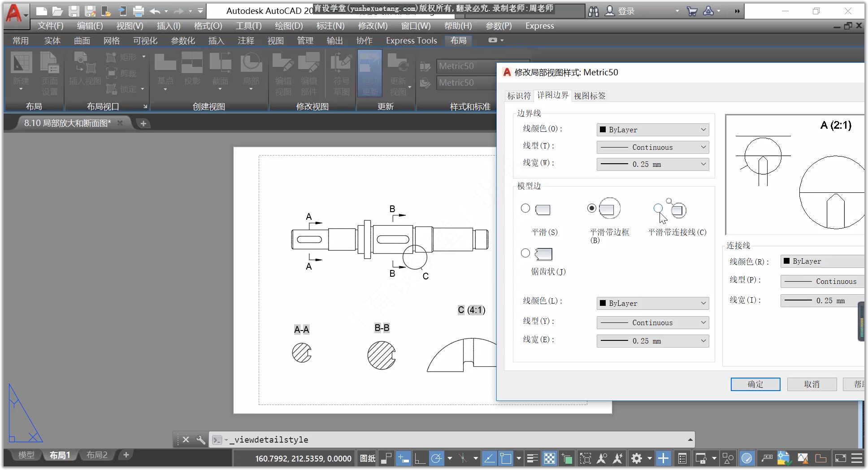Switch to 视图标签 tab in dialog

click(590, 96)
